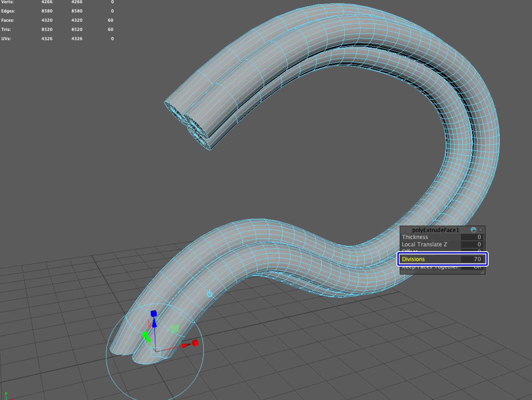Viewport: 532px width, 400px height.
Task: Select the Thickness attribute label
Action: coord(415,237)
